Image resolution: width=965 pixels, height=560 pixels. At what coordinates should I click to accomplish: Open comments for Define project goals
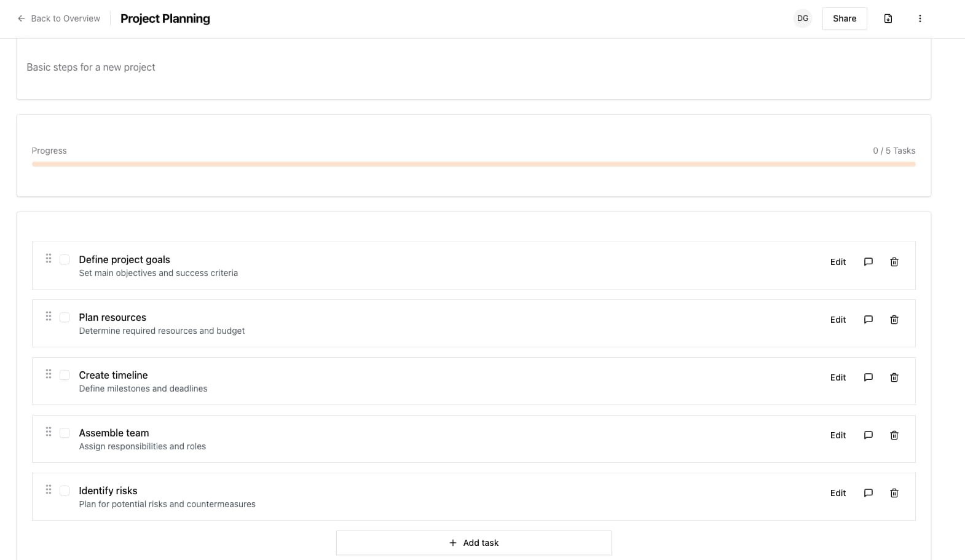coord(868,262)
